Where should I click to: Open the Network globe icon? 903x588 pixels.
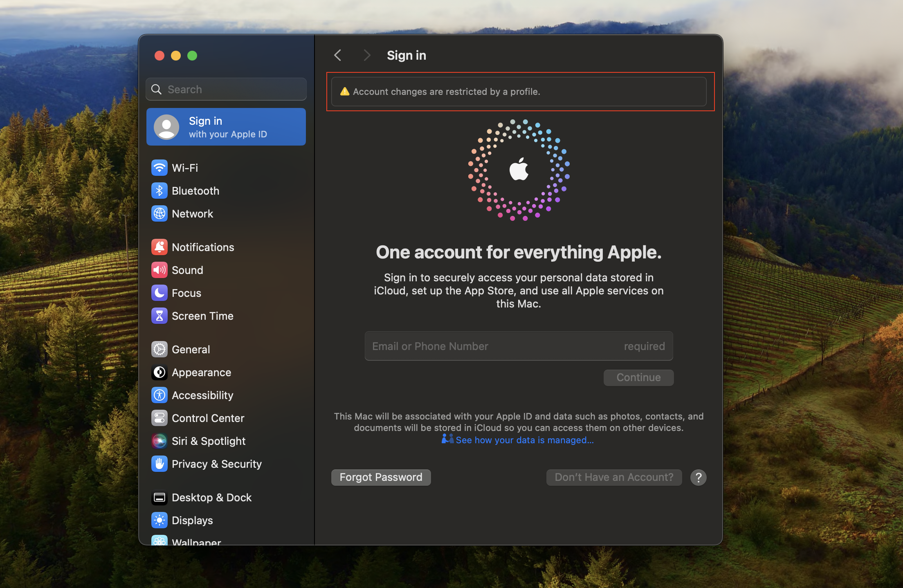pos(159,213)
